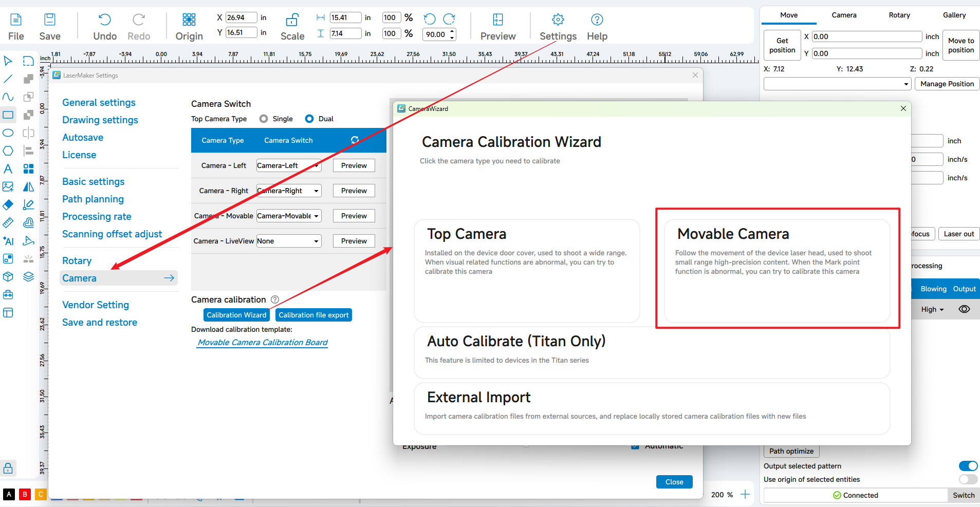Open Path planning settings
Screen dimensions: 980x507
(93, 199)
